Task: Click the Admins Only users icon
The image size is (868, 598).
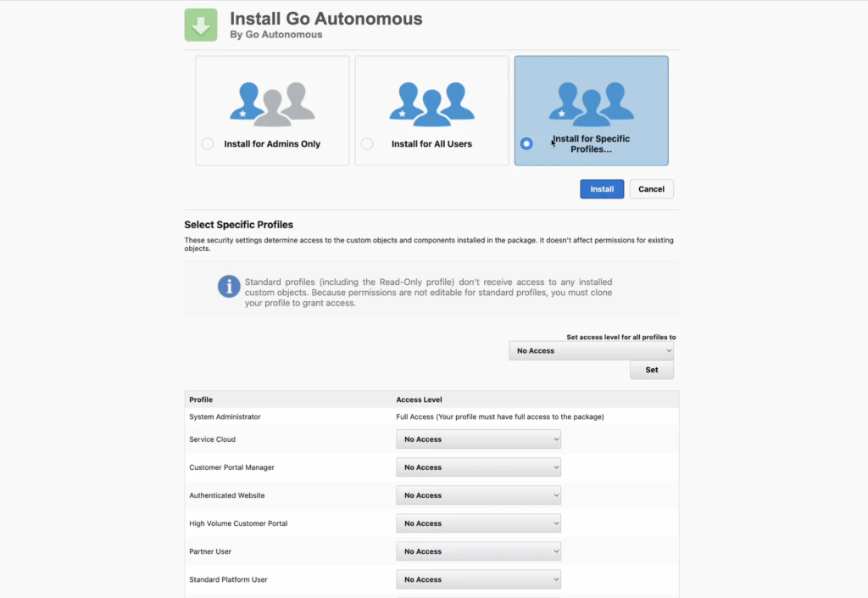Action: coord(272,104)
